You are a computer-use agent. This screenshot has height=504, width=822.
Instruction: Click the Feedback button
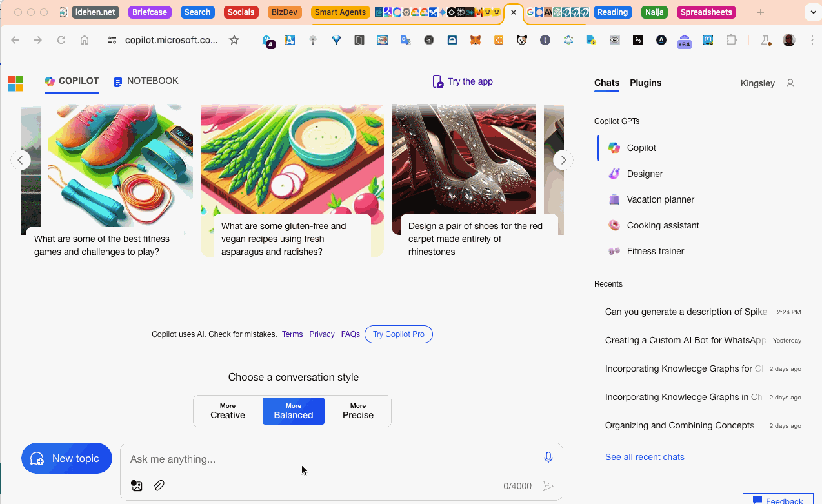[x=778, y=499]
